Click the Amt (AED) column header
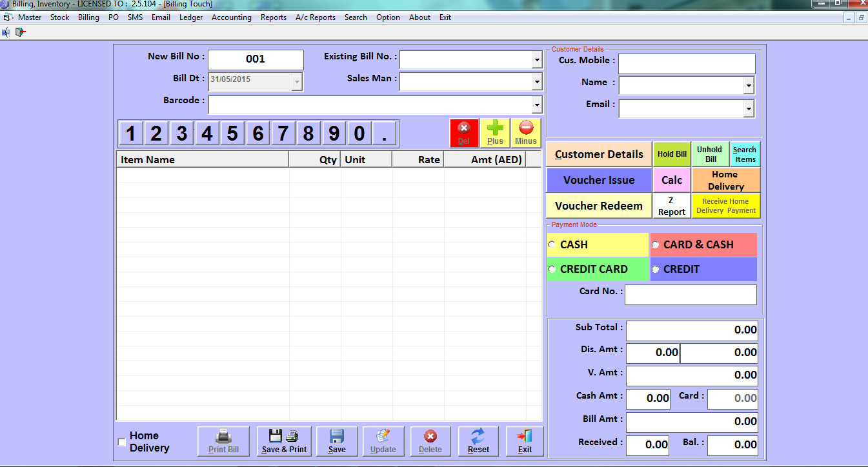 pyautogui.click(x=485, y=159)
